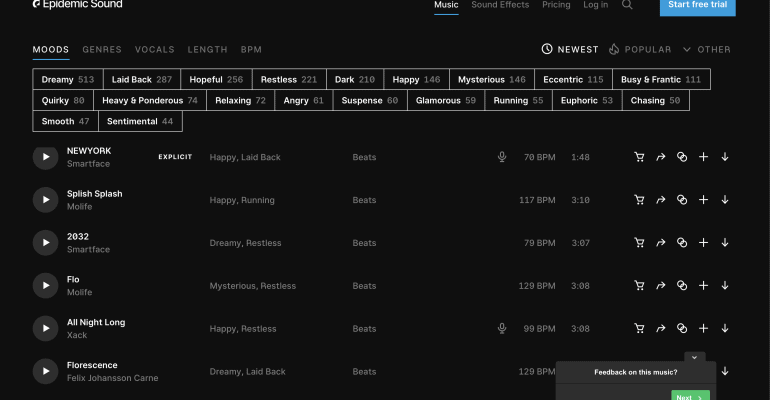Open Sound Effects in top navigation
Viewport: 770px width, 400px height.
500,5
